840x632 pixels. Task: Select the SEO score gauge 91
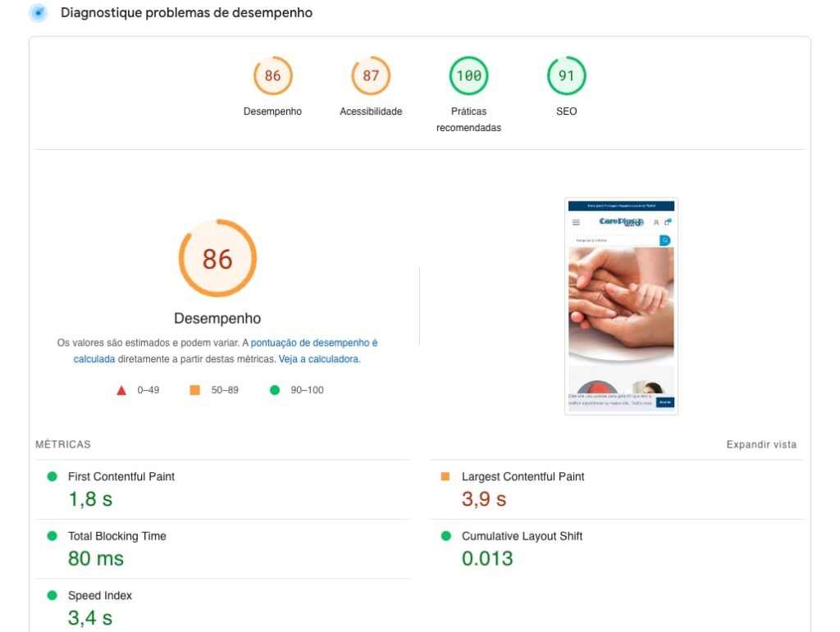pyautogui.click(x=566, y=76)
